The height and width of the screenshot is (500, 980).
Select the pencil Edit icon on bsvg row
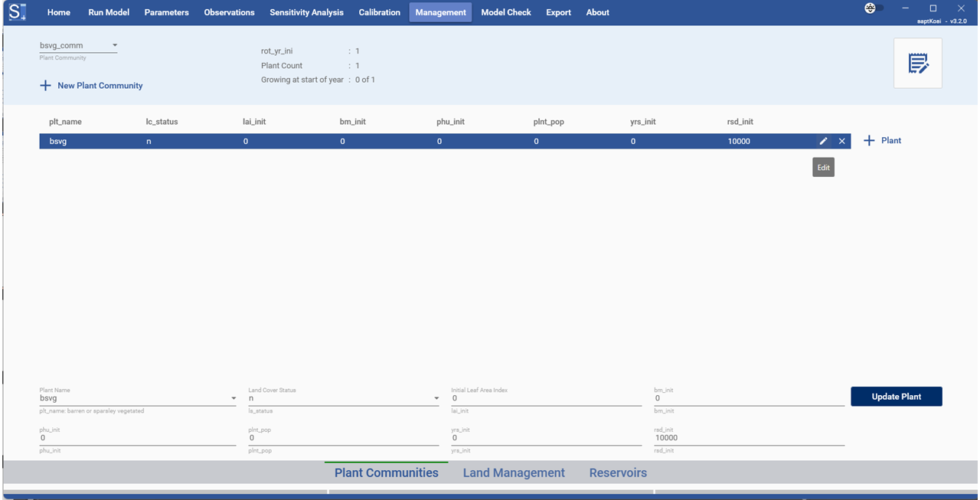[823, 141]
